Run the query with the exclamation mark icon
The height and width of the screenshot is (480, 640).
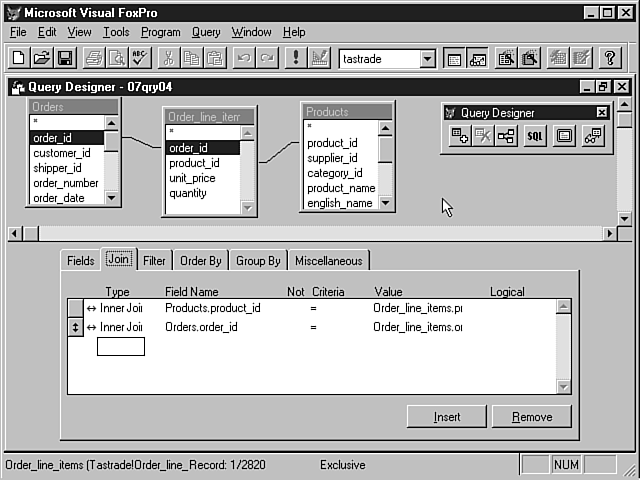tap(294, 59)
